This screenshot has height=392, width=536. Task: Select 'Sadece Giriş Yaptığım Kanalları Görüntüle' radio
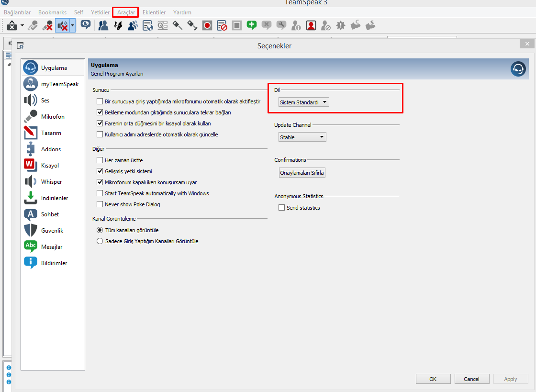[100, 241]
